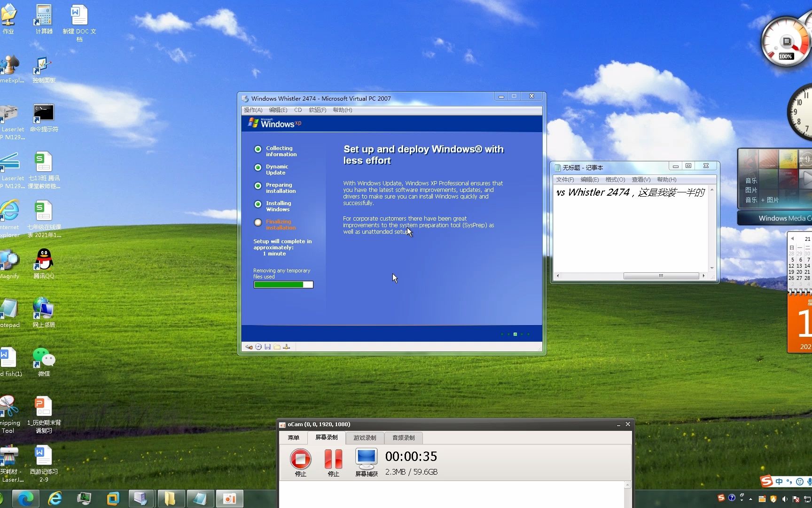812x508 pixels.
Task: Open the CD menu in Virtual PC
Action: point(298,110)
